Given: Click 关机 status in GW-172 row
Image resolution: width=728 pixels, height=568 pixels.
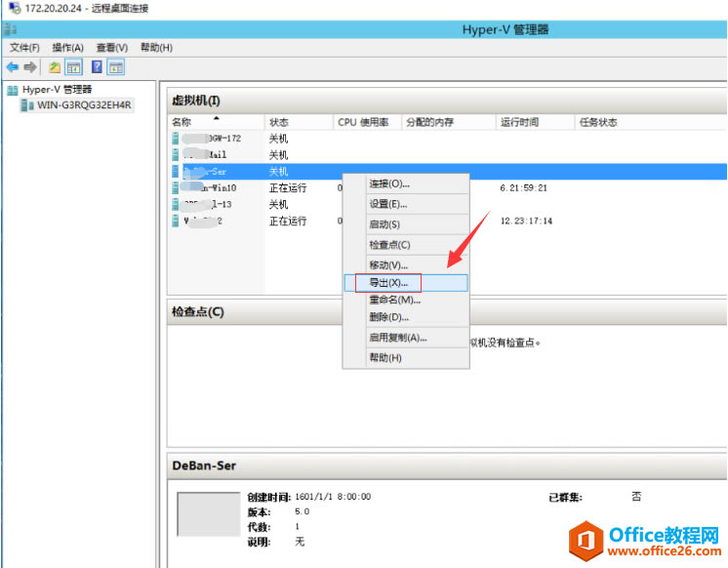Looking at the screenshot, I should (x=278, y=139).
